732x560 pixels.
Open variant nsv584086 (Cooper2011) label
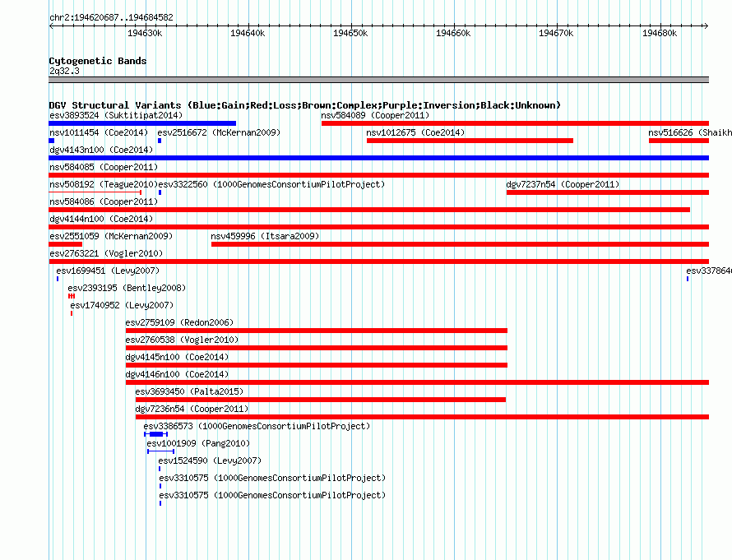pyautogui.click(x=104, y=201)
